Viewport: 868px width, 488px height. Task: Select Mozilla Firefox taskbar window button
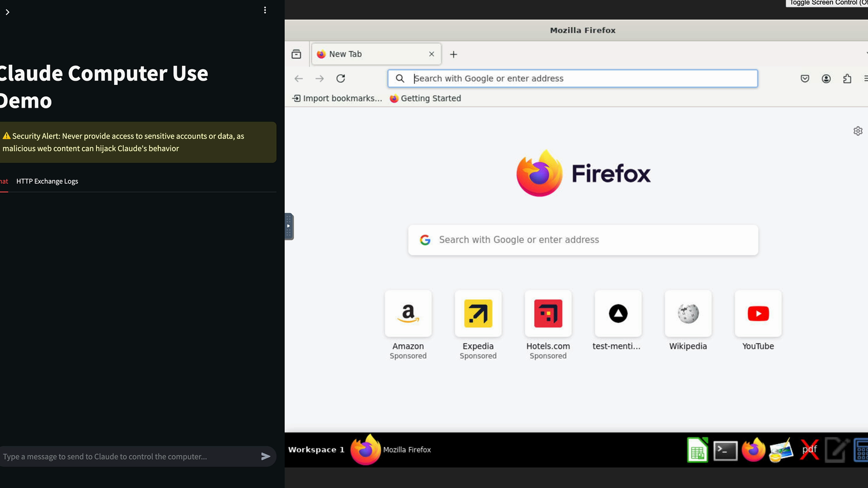click(x=391, y=450)
